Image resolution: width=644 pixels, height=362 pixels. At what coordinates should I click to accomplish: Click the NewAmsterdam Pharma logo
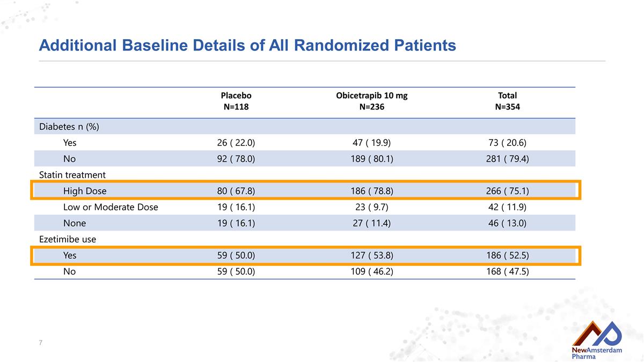(x=597, y=339)
